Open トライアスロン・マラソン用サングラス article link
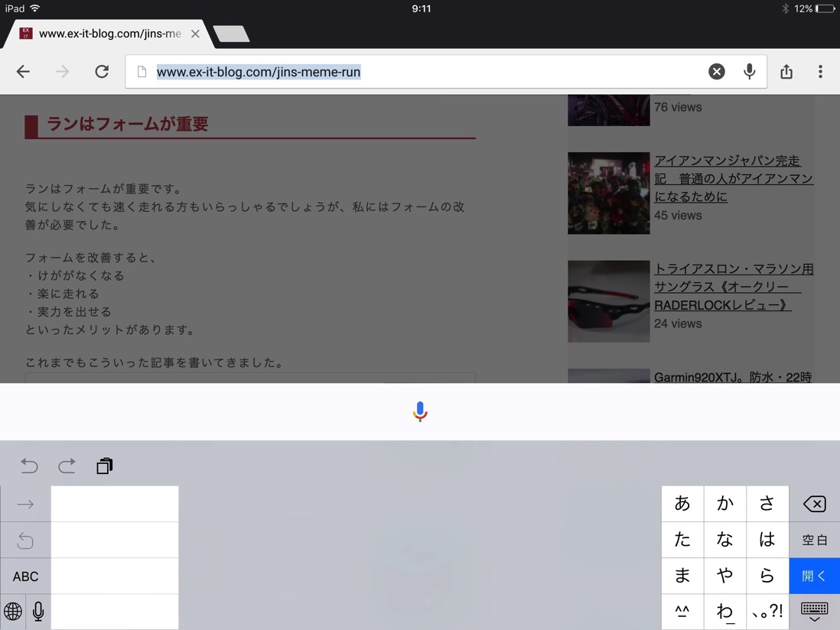 click(x=734, y=287)
